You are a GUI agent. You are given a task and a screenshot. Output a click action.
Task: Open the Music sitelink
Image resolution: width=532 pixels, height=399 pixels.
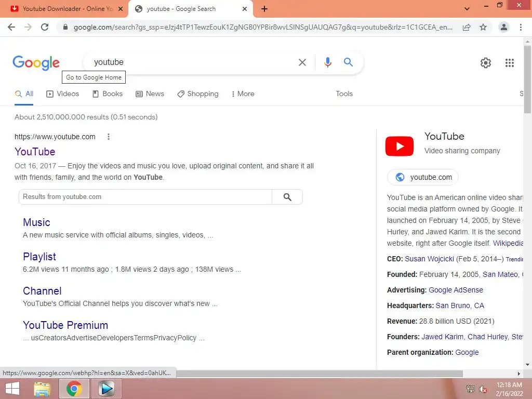pos(37,222)
